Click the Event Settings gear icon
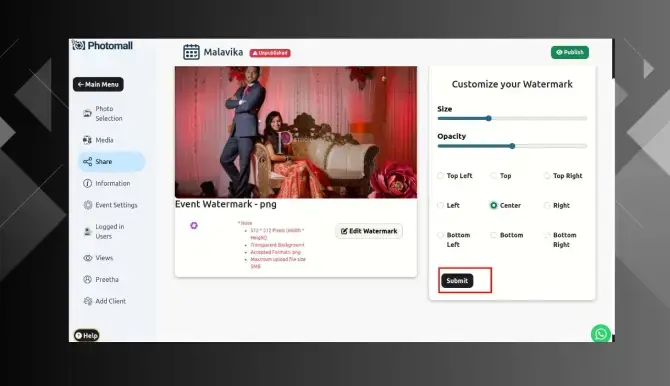 [x=88, y=205]
